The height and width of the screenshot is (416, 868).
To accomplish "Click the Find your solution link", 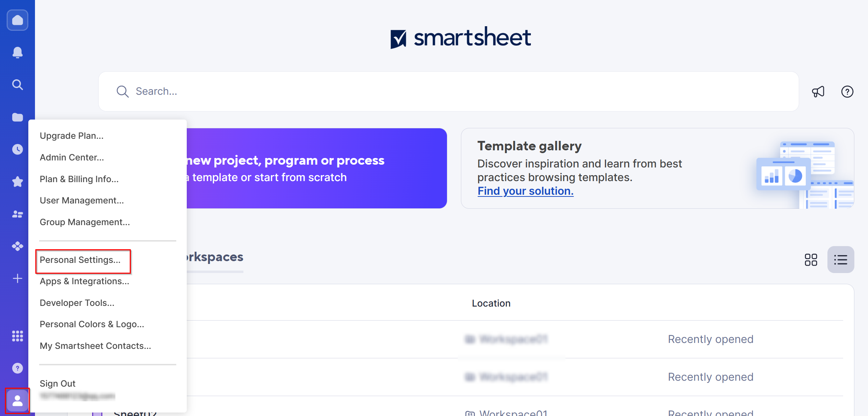I will click(525, 191).
